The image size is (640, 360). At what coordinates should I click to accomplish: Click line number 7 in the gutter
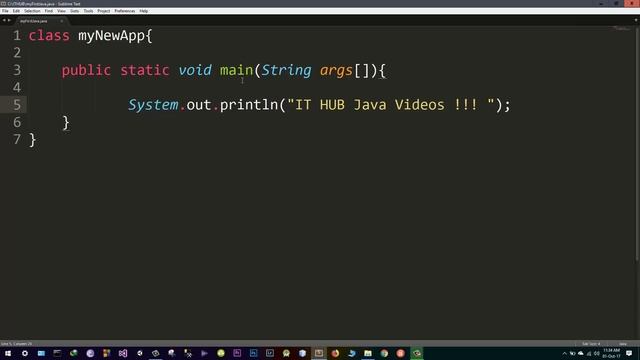click(17, 140)
